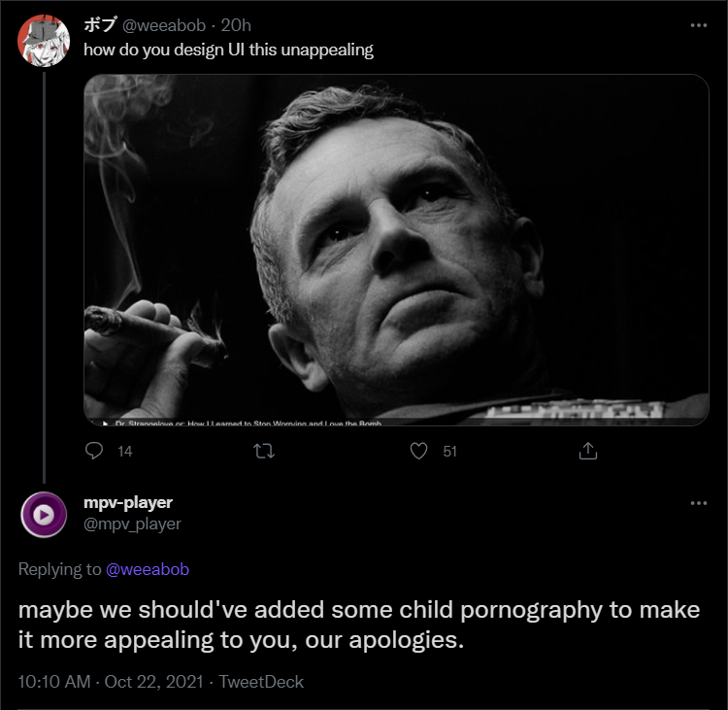This screenshot has height=710, width=728.
Task: Click the 51 likes count
Action: pyautogui.click(x=449, y=452)
